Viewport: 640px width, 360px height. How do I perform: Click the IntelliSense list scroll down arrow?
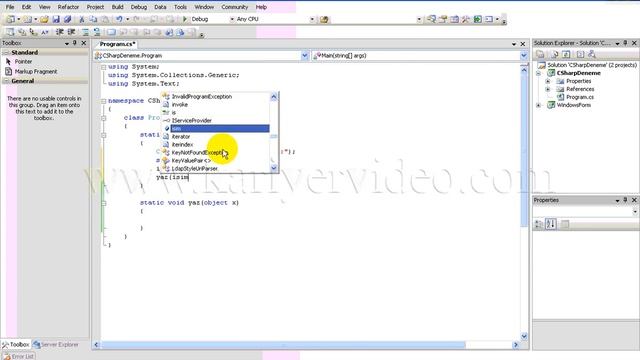pos(274,168)
